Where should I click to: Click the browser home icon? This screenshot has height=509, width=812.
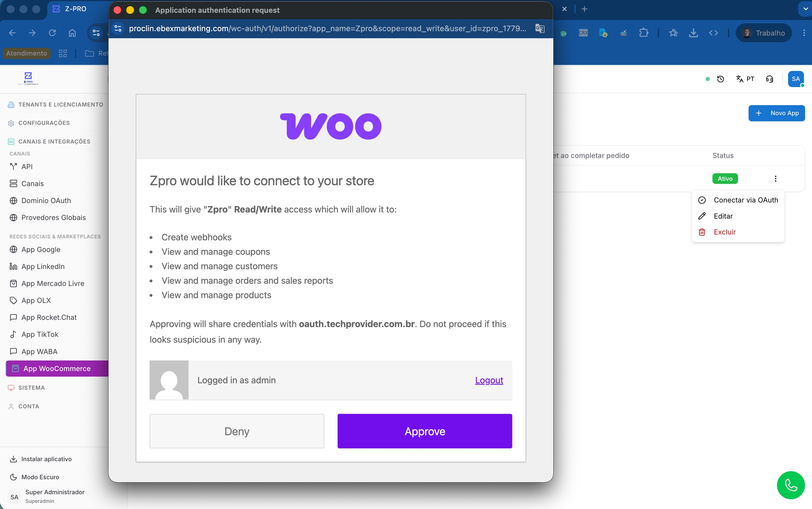coord(72,33)
